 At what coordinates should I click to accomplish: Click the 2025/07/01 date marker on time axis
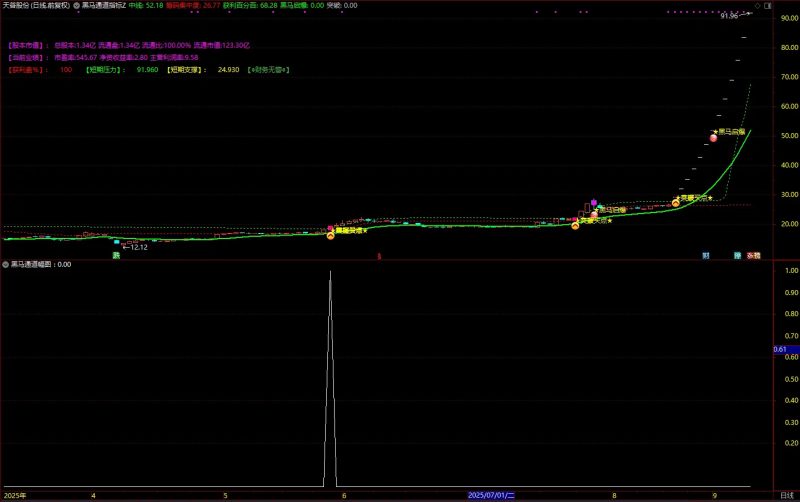tap(490, 495)
